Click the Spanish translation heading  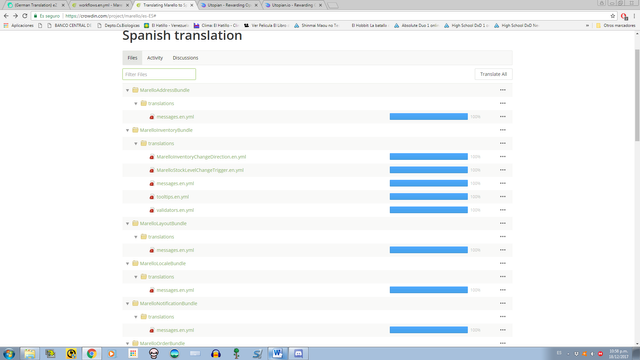182,36
